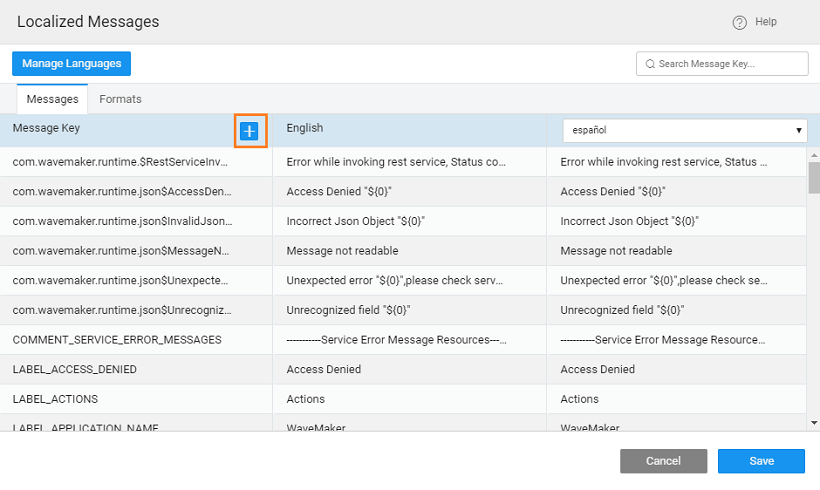Click the Message Key column header

(x=47, y=128)
